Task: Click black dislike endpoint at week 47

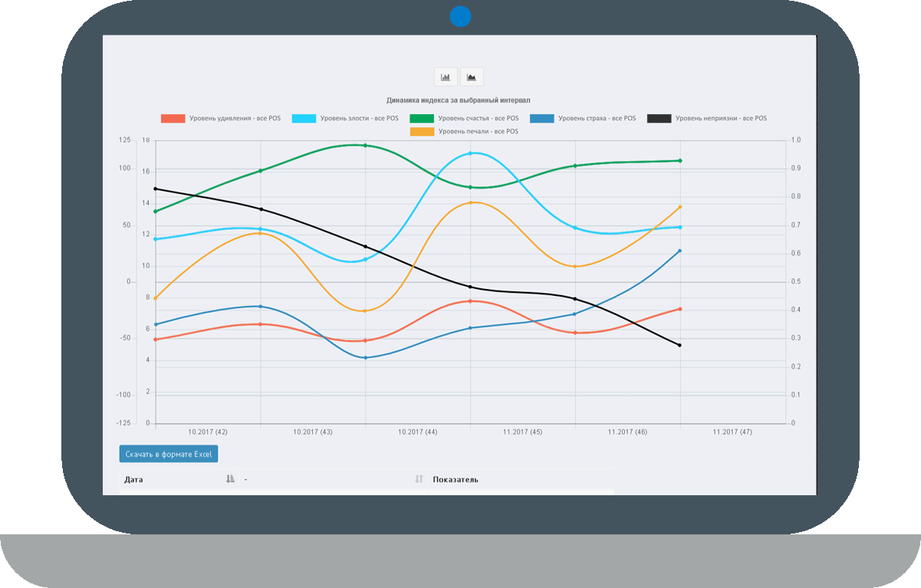Action: click(679, 345)
